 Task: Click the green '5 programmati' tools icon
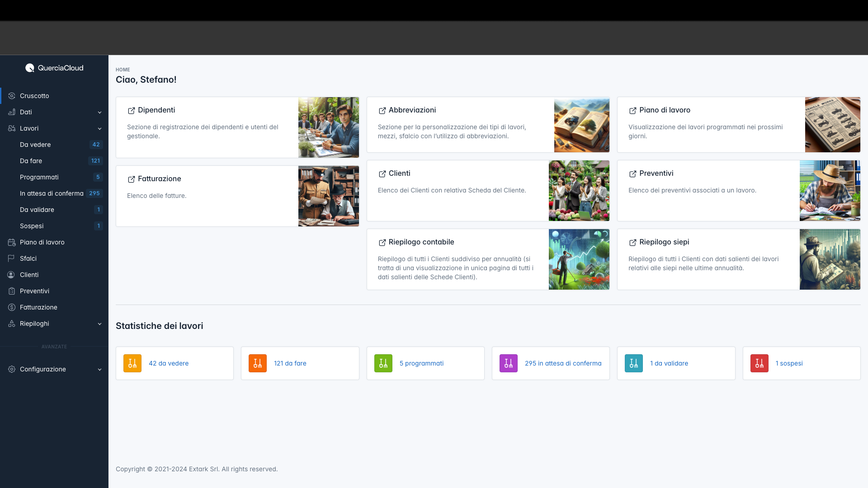pyautogui.click(x=383, y=363)
